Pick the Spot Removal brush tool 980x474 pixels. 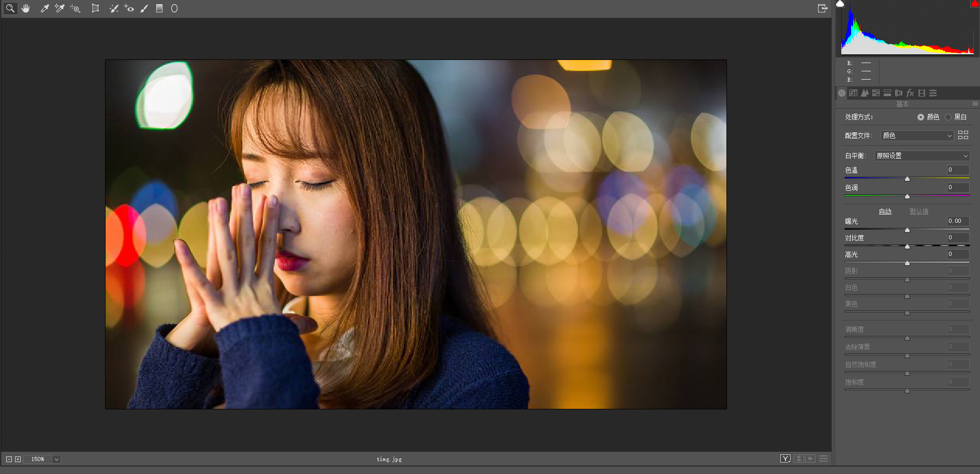114,8
